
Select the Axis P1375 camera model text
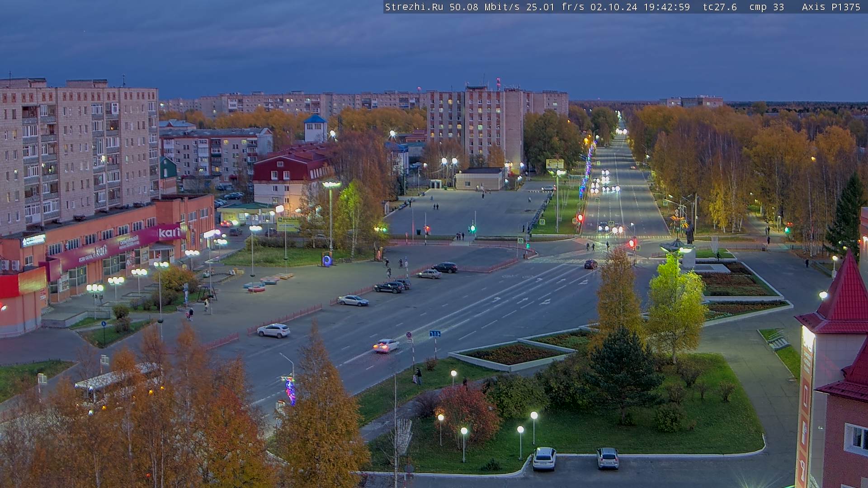pyautogui.click(x=831, y=7)
